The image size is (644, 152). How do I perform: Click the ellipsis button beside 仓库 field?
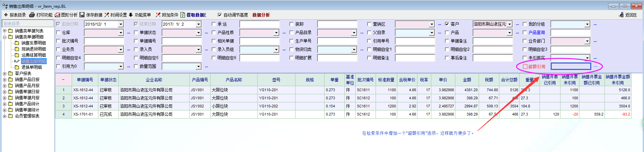click(x=128, y=33)
